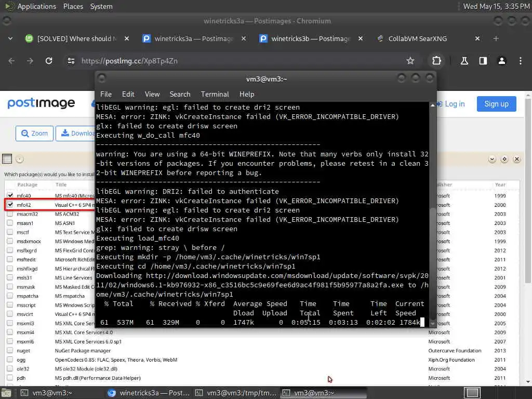Toggle mfc42 package checkbox
532x399 pixels.
(x=10, y=205)
